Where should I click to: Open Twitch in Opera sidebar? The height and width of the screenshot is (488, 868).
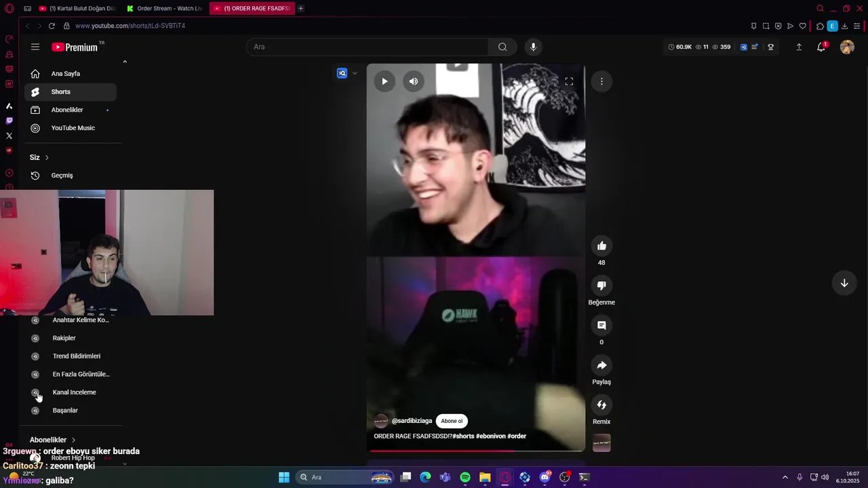(9, 121)
